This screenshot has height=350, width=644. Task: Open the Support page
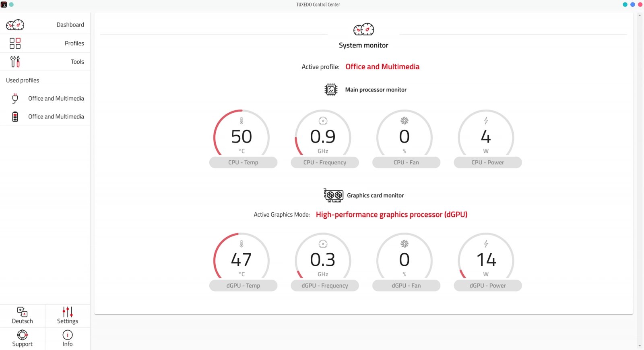point(23,339)
